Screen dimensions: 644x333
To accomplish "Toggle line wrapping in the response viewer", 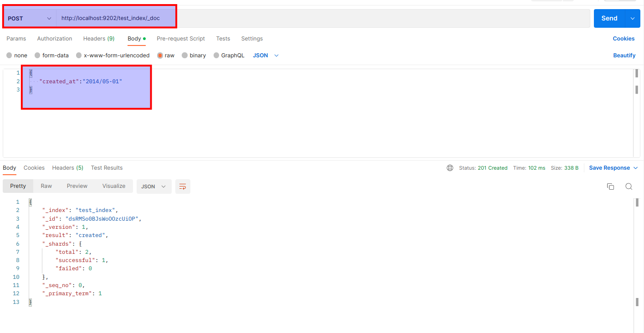I will point(183,186).
